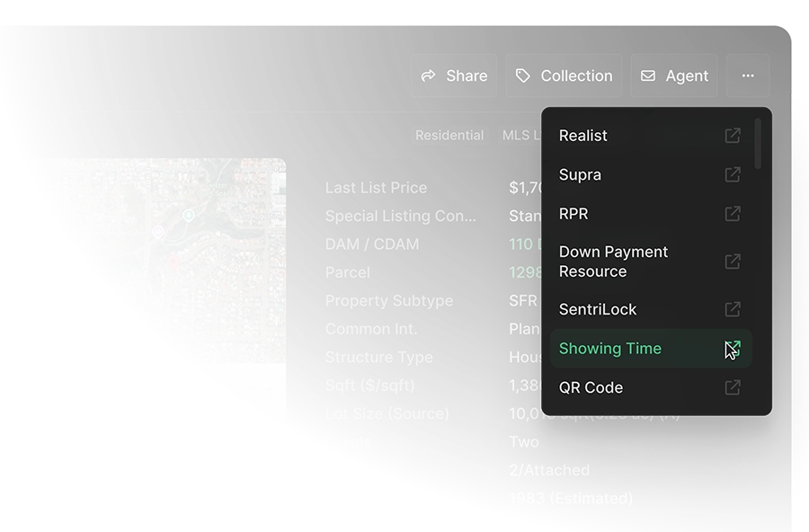
Task: Select Supra from the menu
Action: (650, 175)
